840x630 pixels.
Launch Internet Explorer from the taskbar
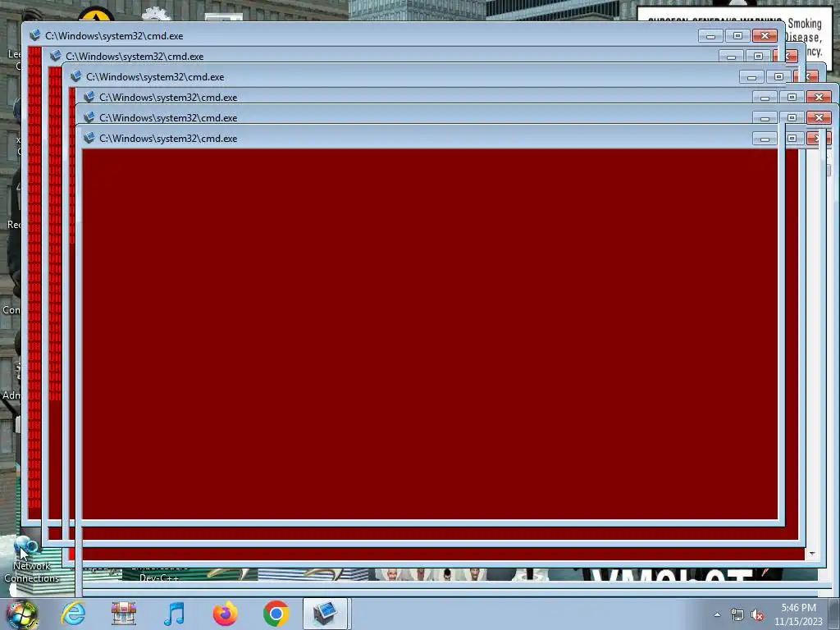[x=73, y=613]
